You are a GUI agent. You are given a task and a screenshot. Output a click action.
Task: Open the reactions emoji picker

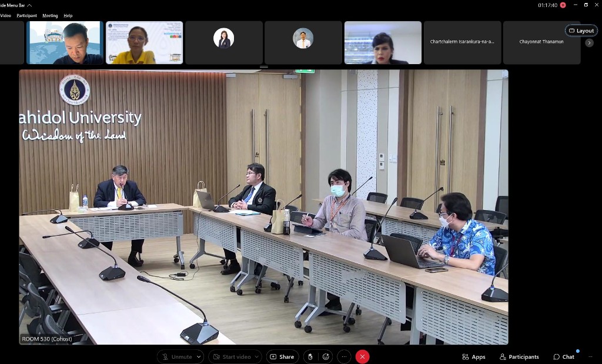tap(326, 357)
